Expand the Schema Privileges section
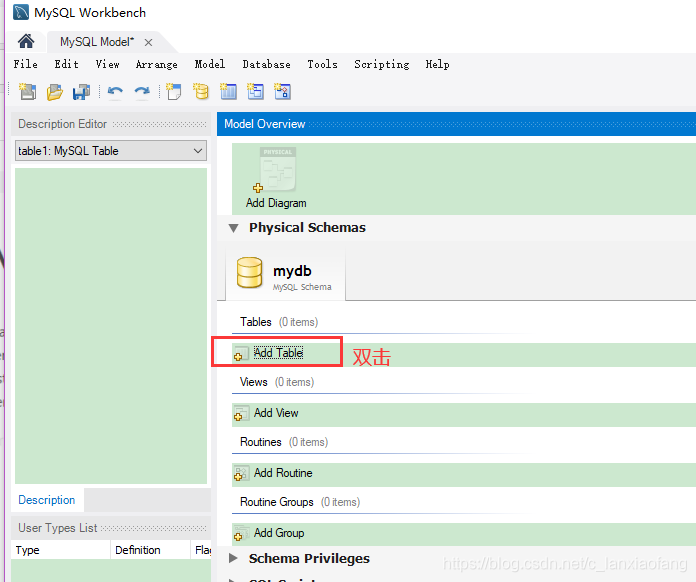 coord(233,559)
